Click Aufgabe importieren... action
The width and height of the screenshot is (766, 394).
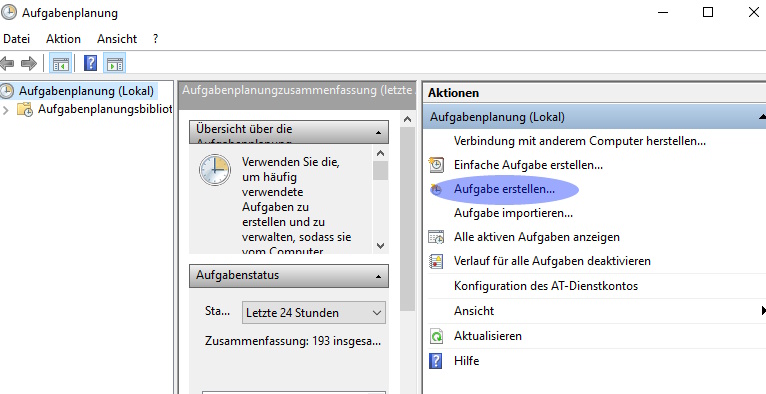click(513, 213)
